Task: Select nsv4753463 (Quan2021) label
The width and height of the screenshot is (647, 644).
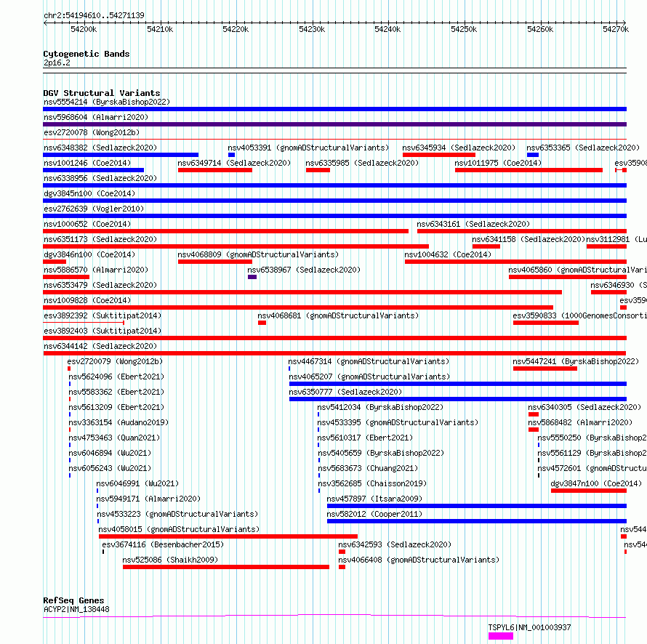Action: point(114,438)
